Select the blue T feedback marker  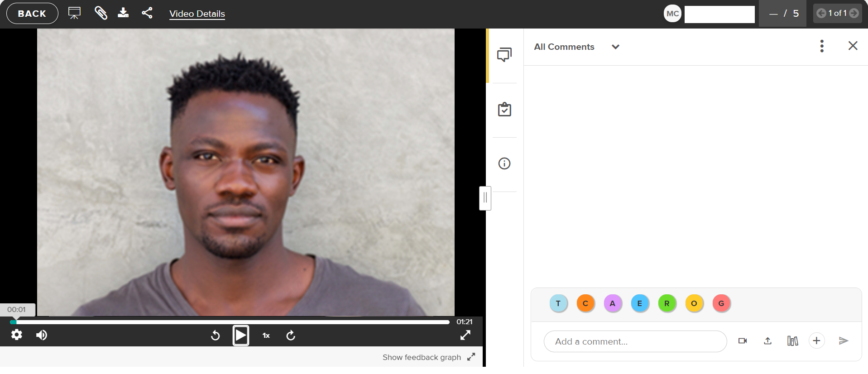point(558,303)
